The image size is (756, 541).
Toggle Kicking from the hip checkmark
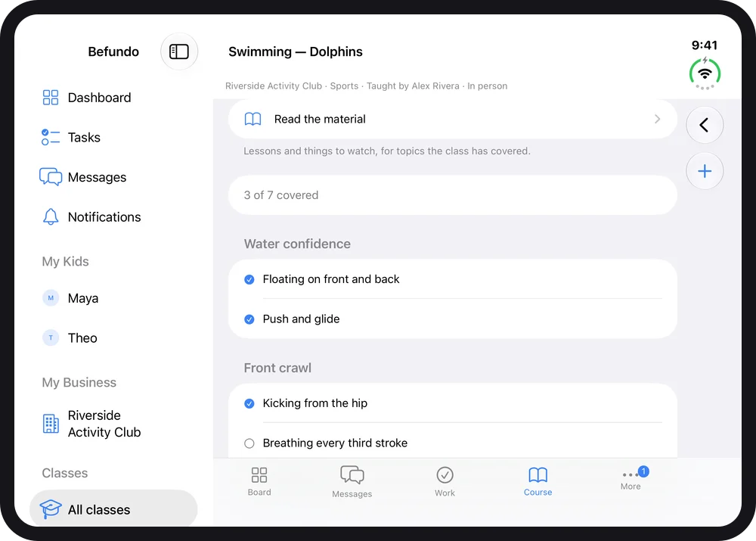(x=249, y=403)
